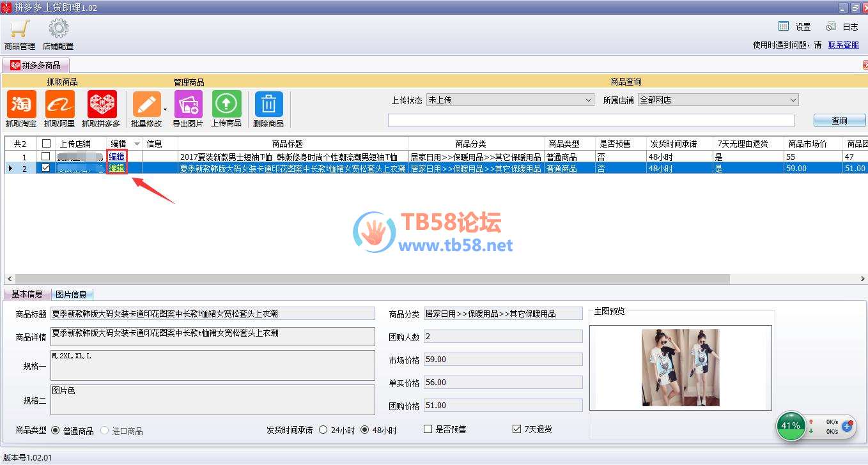Image resolution: width=868 pixels, height=465 pixels.
Task: Click the 7天无理由退货 column header
Action: (x=748, y=144)
